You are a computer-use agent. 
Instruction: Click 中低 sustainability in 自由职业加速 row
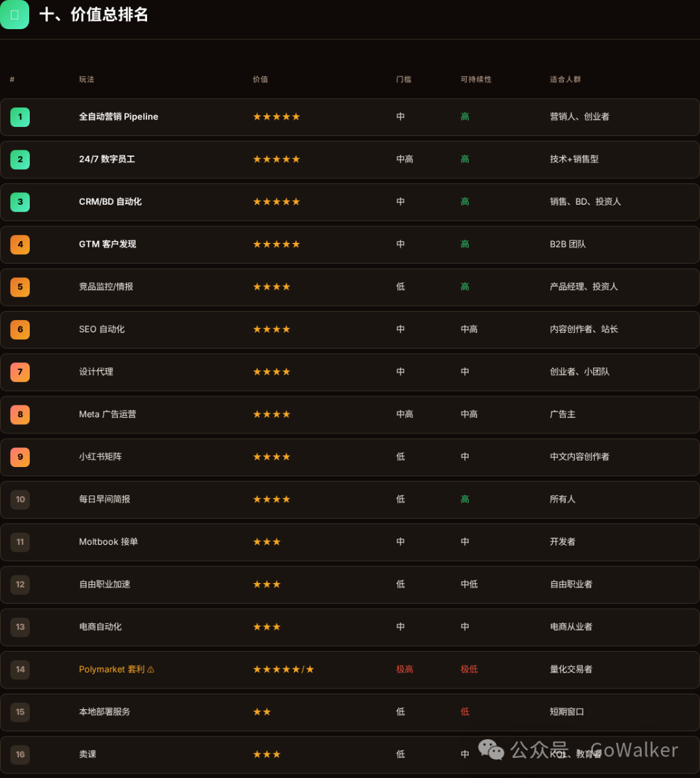[x=469, y=584]
